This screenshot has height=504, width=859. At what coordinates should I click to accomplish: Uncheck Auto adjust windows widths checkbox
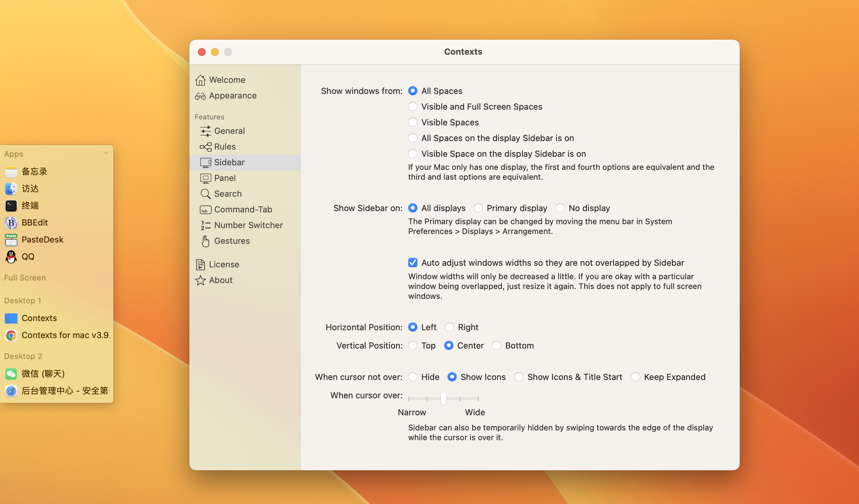412,262
